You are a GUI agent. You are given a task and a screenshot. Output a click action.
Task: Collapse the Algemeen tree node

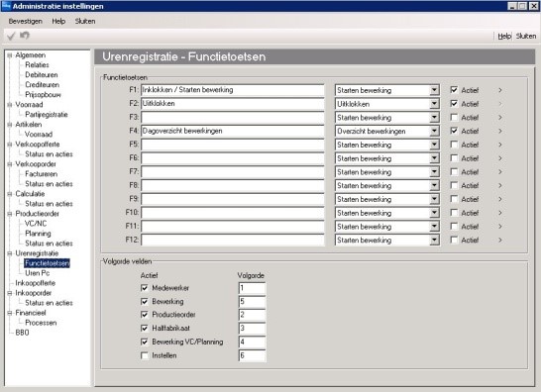(10, 55)
